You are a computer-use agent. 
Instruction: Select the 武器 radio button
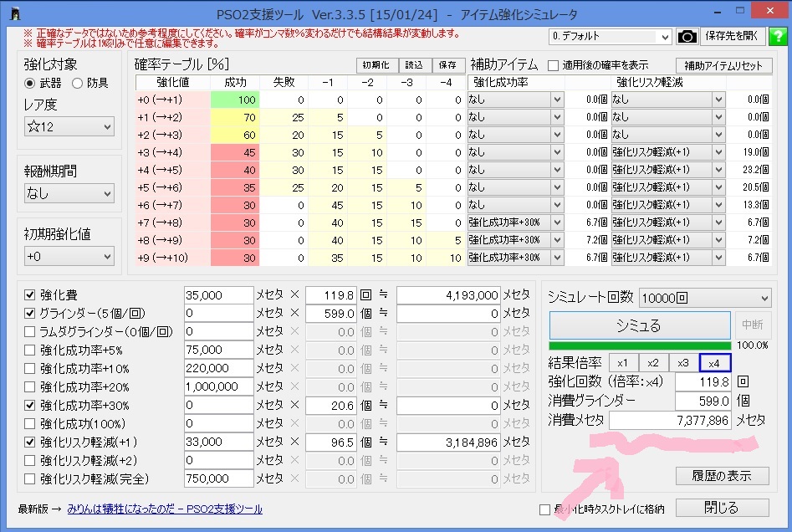tap(30, 83)
